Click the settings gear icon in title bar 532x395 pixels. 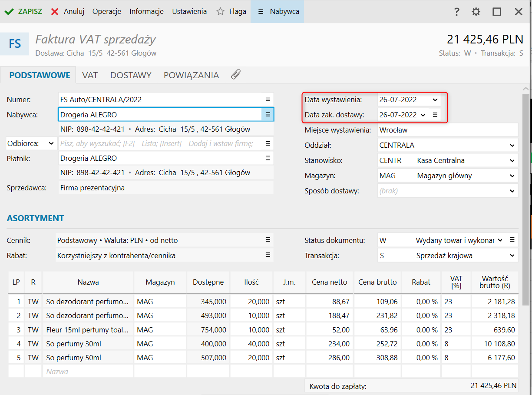coord(476,12)
